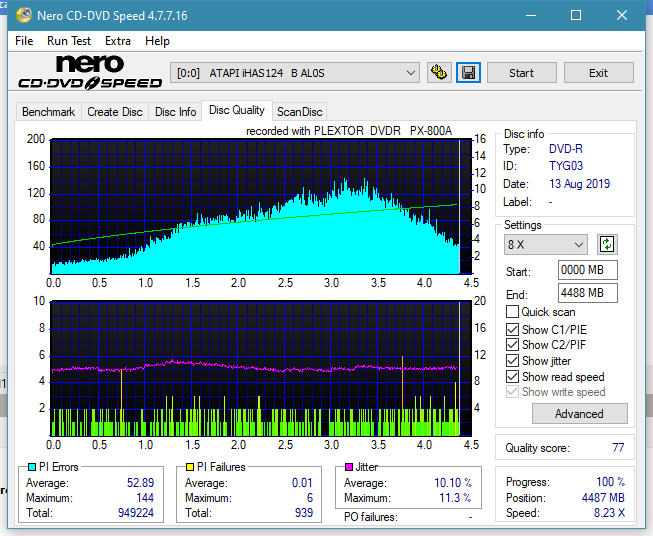
Task: Open the File menu
Action: pyautogui.click(x=24, y=41)
